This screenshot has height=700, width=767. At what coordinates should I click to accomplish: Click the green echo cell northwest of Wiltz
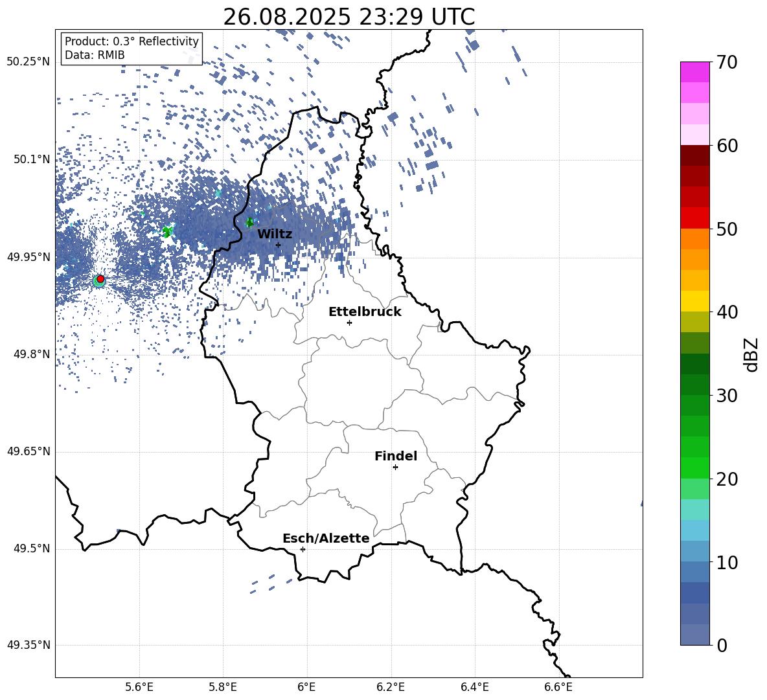250,222
